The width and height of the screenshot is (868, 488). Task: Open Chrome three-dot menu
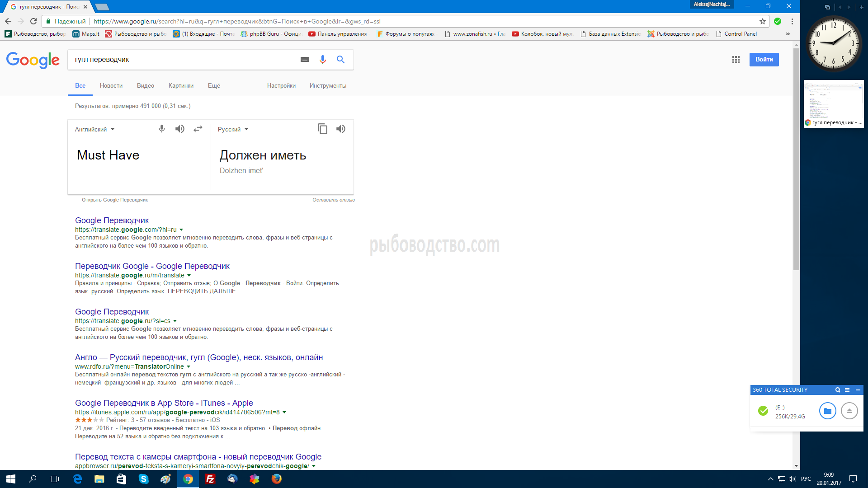[792, 21]
